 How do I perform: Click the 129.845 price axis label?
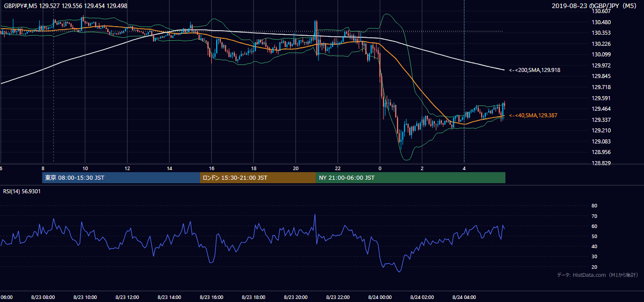[x=601, y=77]
